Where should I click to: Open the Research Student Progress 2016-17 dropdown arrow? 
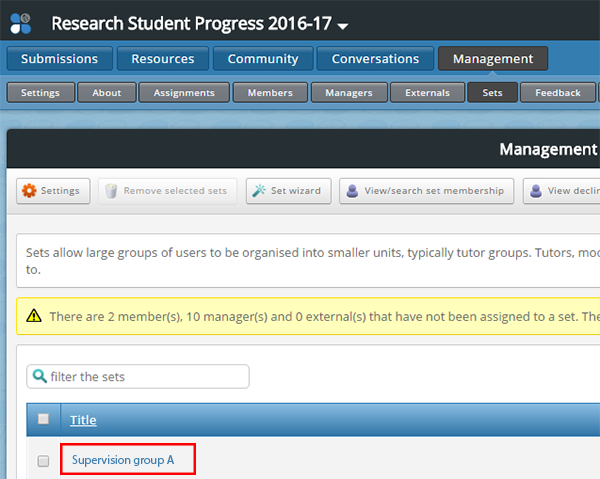[x=342, y=26]
